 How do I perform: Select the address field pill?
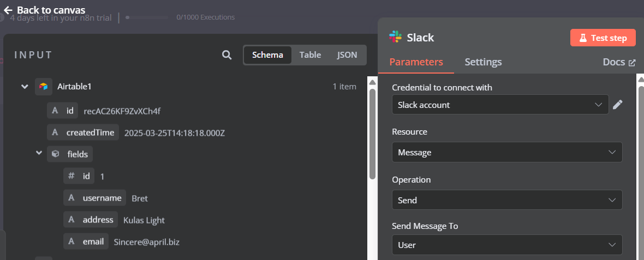[x=91, y=220]
